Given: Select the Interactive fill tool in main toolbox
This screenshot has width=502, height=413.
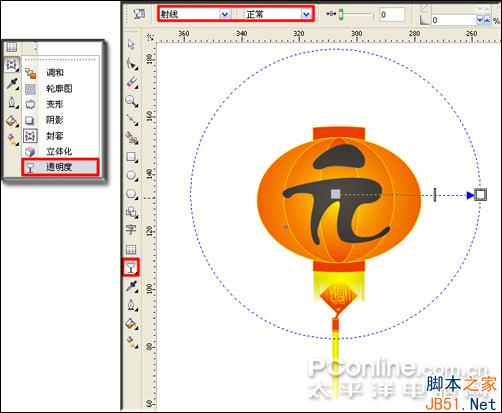Looking at the screenshot, I should point(132,342).
